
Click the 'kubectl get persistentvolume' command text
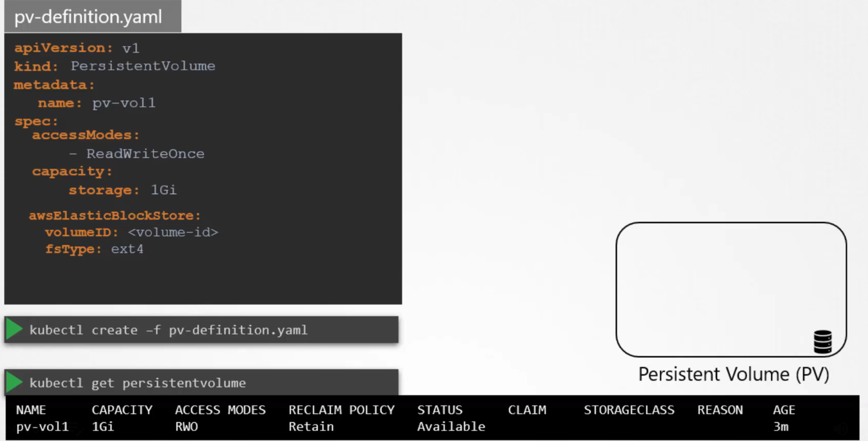[x=138, y=383]
